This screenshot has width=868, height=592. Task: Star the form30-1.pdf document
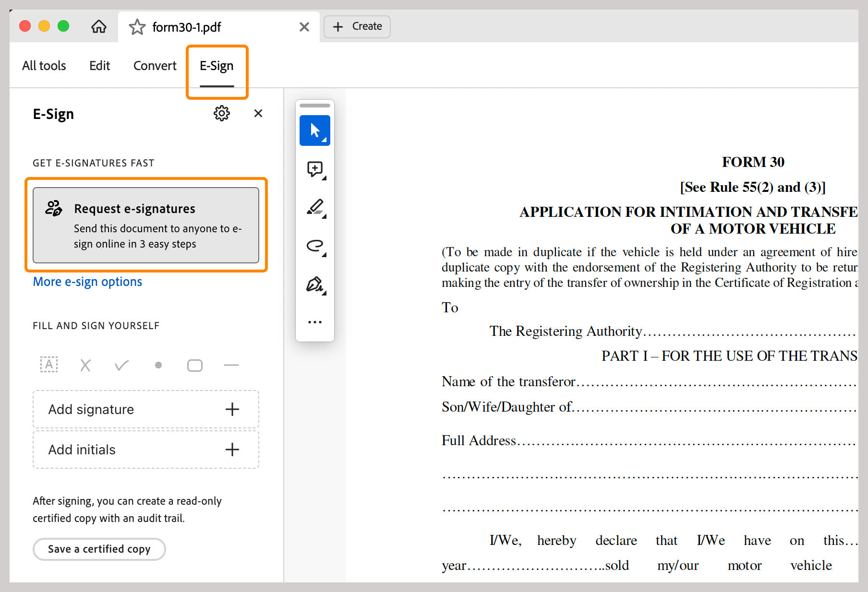click(x=137, y=27)
